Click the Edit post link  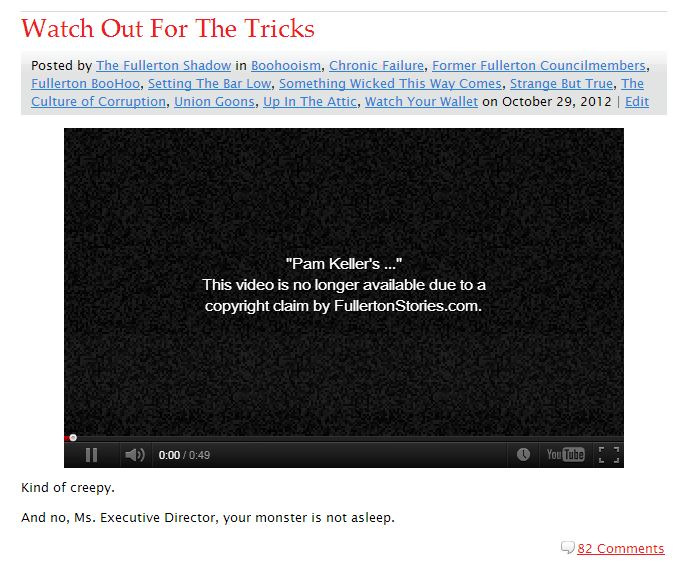click(x=637, y=102)
